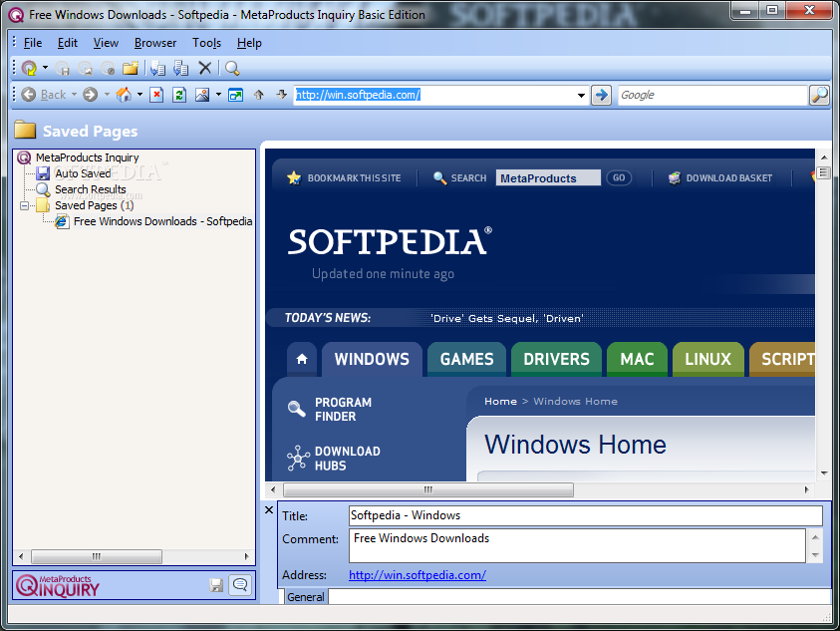The width and height of the screenshot is (840, 631).
Task: Open the Home icon dropdown arrow
Action: coord(140,95)
